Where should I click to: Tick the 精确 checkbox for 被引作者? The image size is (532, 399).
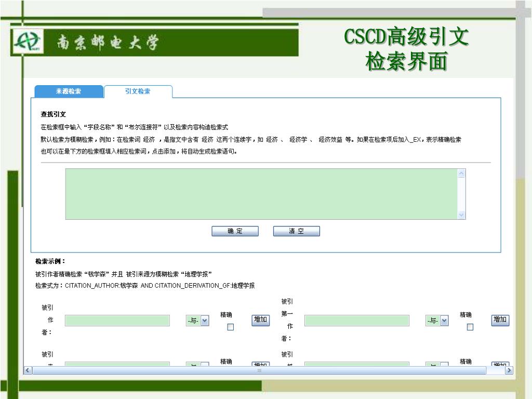230,327
